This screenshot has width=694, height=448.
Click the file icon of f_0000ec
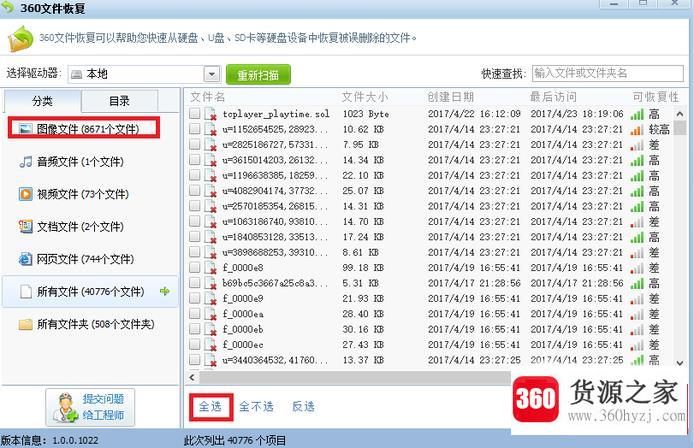[210, 345]
